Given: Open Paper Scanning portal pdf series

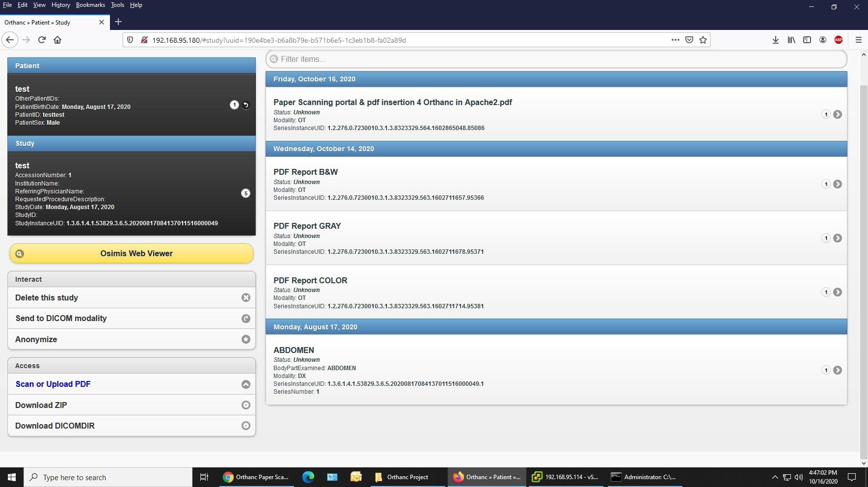Looking at the screenshot, I should [556, 114].
